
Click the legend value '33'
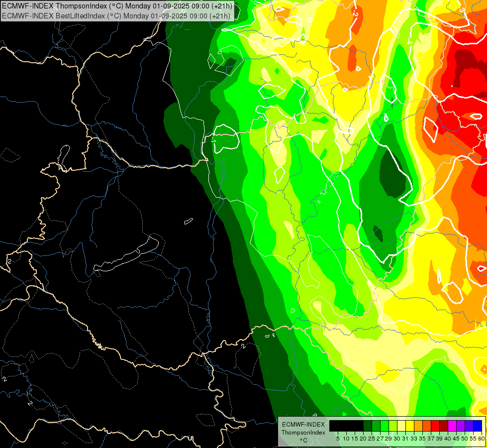tap(414, 439)
